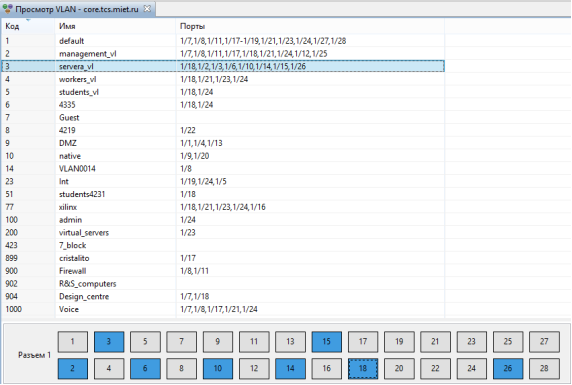Select the Design_centre VLAN row
This screenshot has height=385, width=572.
[x=223, y=296]
